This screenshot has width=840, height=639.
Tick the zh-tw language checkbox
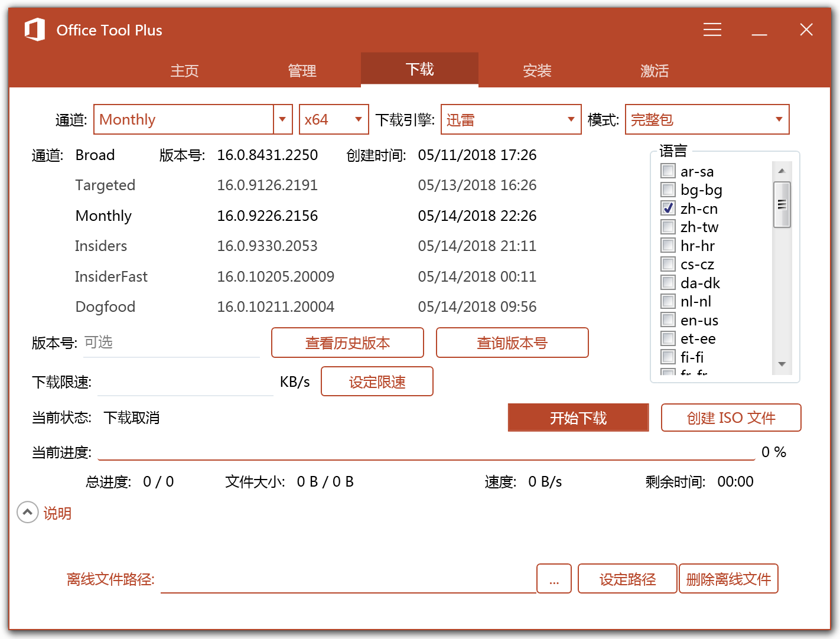click(668, 227)
